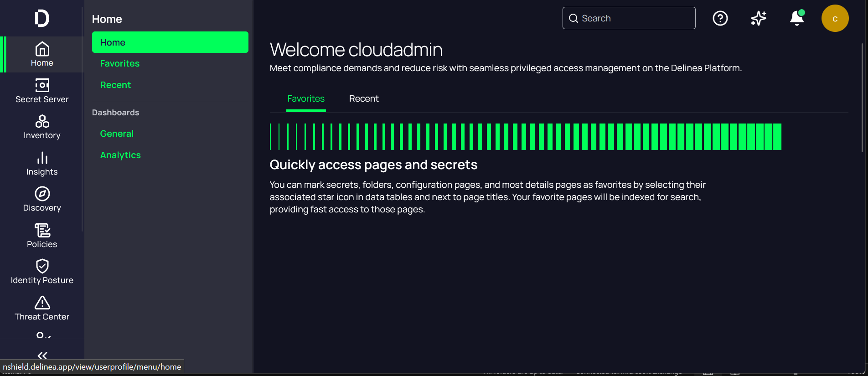Open the Analytics dashboard
Image resolution: width=868 pixels, height=376 pixels.
click(120, 155)
